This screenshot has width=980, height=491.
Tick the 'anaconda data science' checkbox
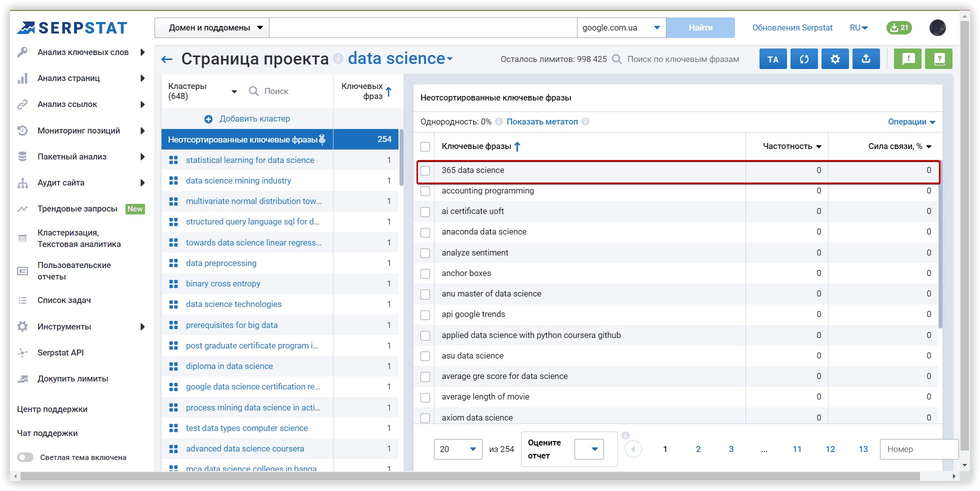(425, 232)
